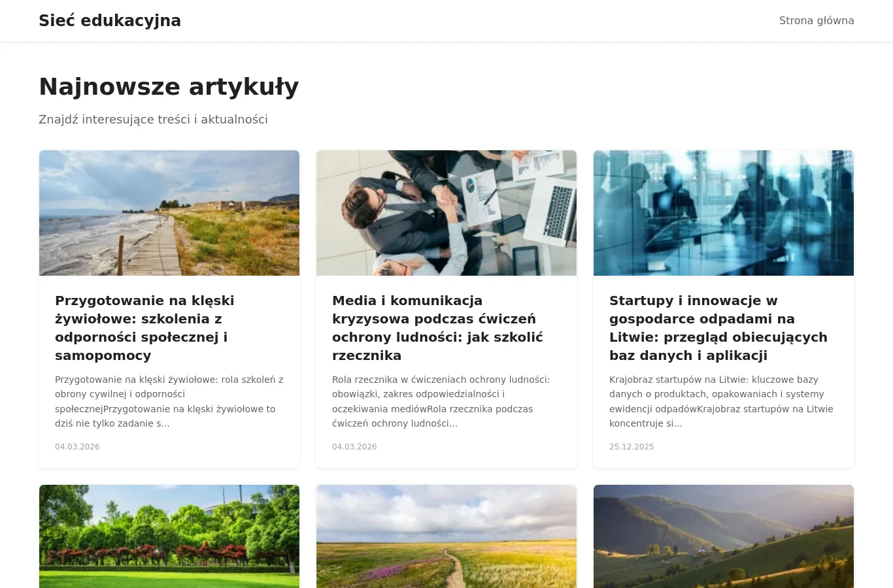Screen dimensions: 893x588
Task: Click the coastal boardwalk article thumbnail
Action: [x=169, y=213]
